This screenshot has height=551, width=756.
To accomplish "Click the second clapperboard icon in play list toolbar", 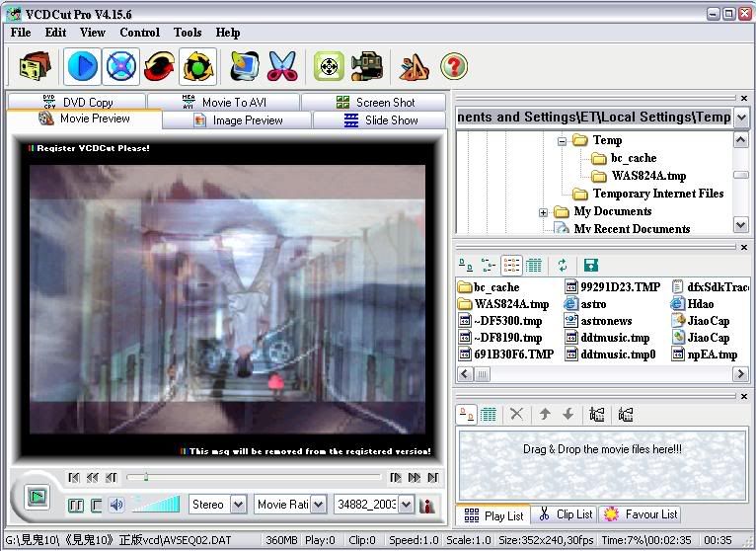I will click(x=626, y=414).
